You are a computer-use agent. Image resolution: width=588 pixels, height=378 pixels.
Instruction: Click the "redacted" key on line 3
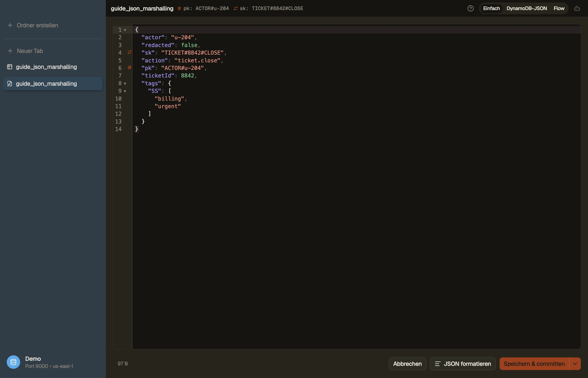[158, 45]
